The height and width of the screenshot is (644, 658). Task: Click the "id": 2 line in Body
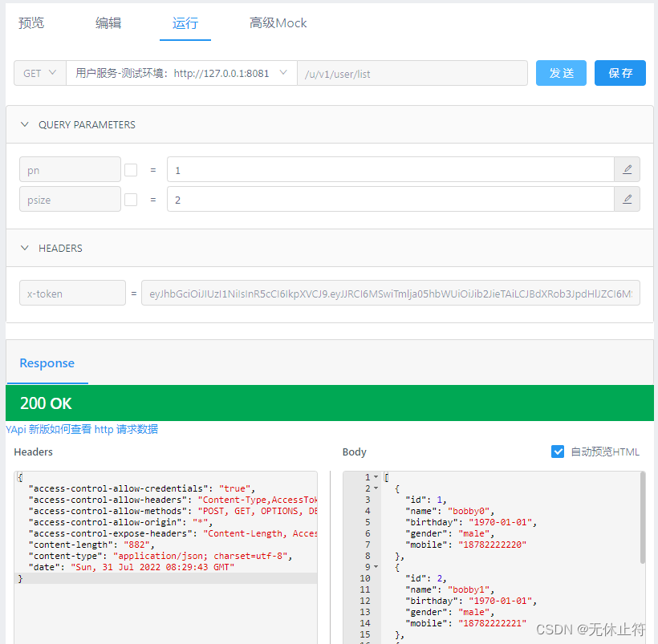point(426,578)
